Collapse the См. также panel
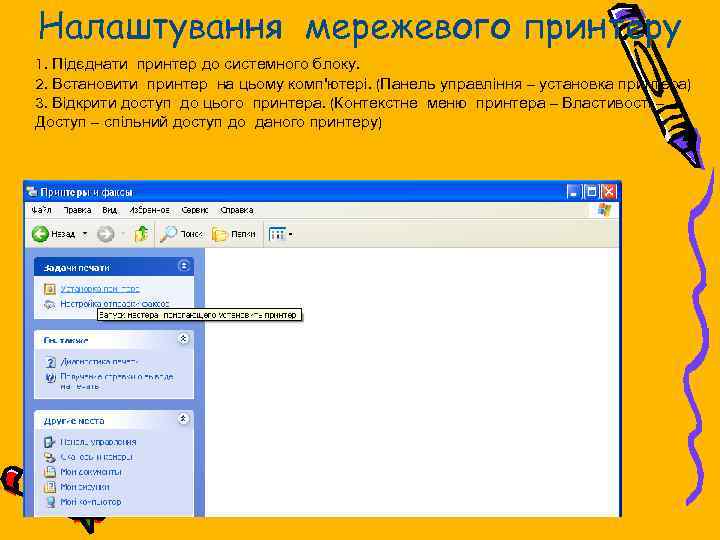720x540 pixels. (183, 339)
